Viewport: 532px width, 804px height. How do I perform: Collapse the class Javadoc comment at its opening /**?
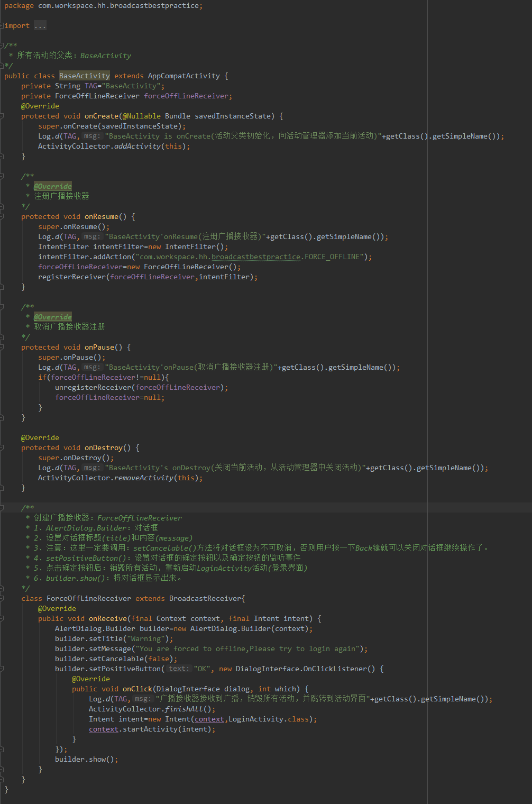[2, 45]
